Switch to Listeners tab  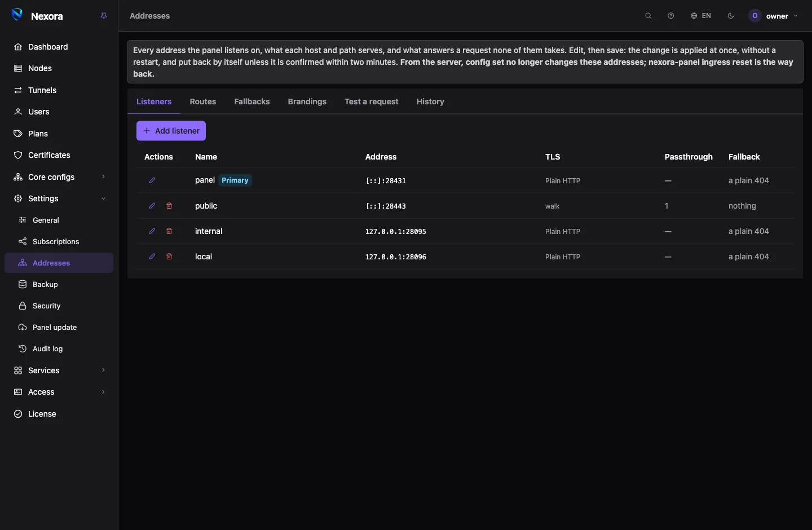[154, 101]
